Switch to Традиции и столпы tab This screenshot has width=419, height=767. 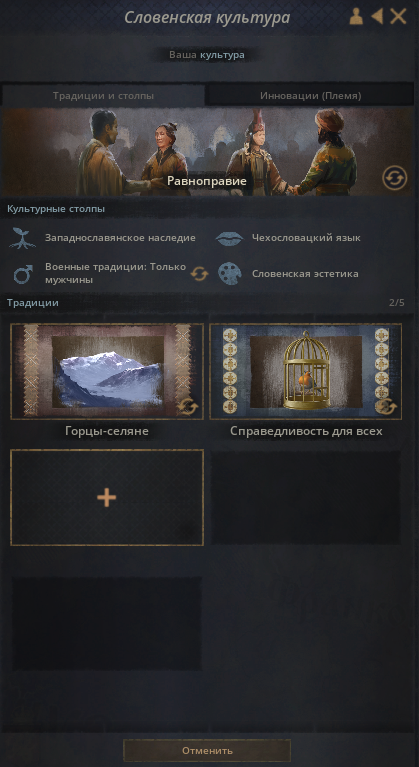(x=103, y=96)
